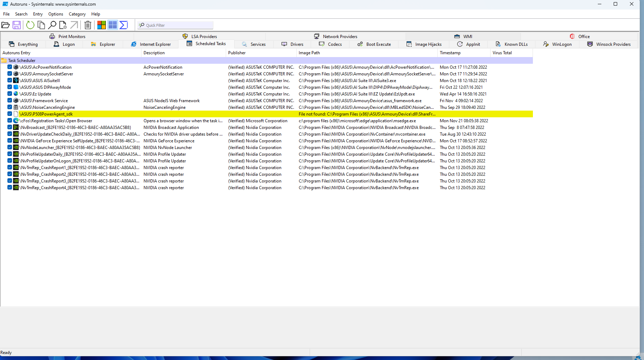Open the Boot Execute tab
This screenshot has height=360, width=644.
[374, 44]
